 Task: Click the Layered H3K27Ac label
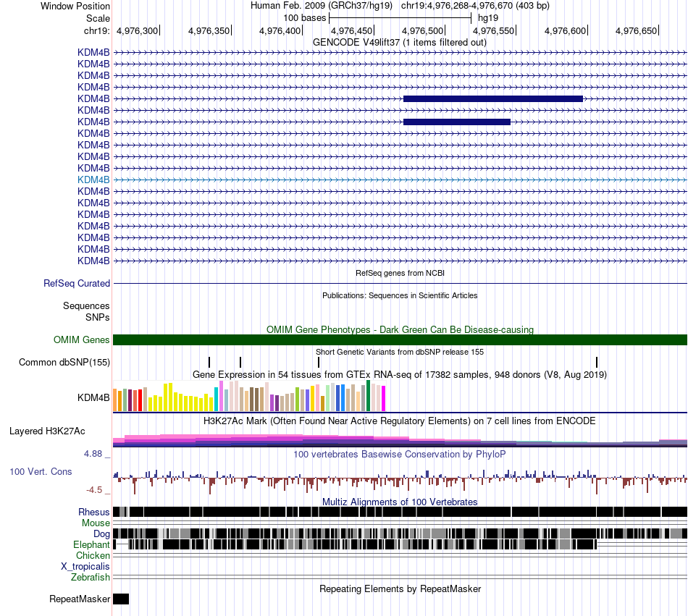point(47,431)
